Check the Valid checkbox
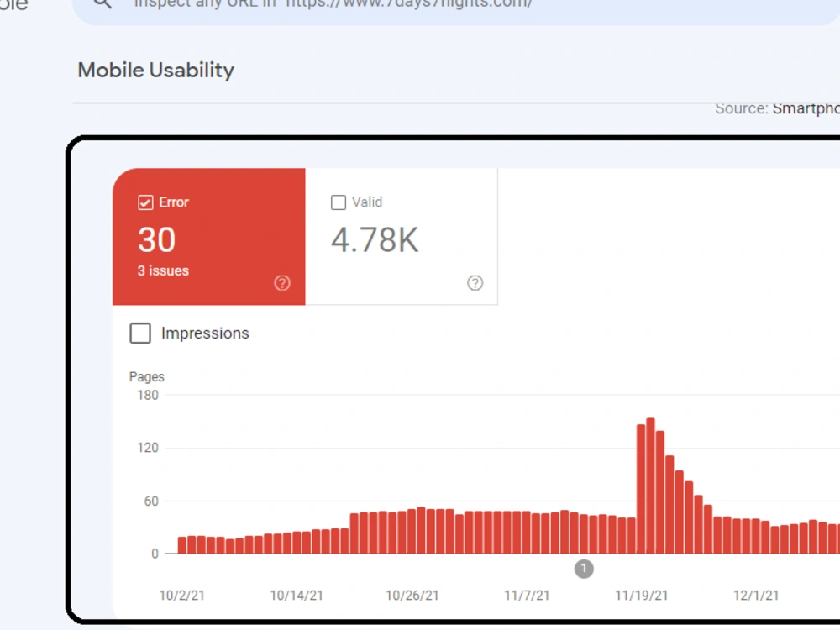 (338, 202)
